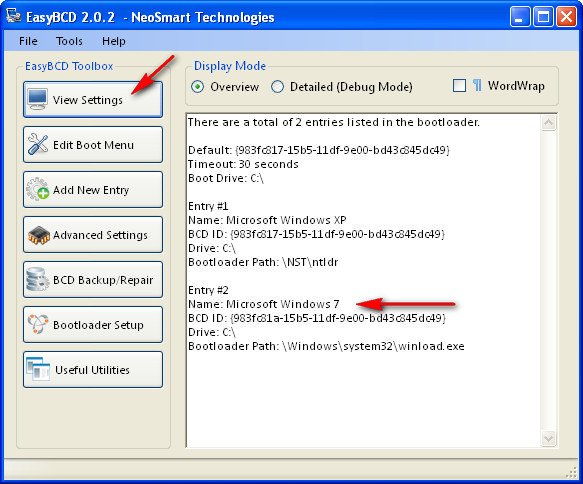Open BCD Backup/Repair page

93,280
